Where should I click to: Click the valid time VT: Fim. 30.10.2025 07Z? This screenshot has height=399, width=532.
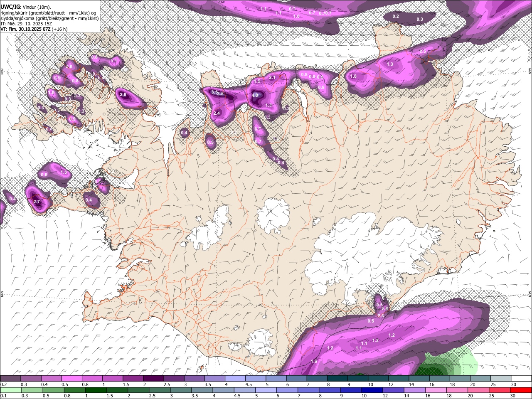[x=26, y=29]
